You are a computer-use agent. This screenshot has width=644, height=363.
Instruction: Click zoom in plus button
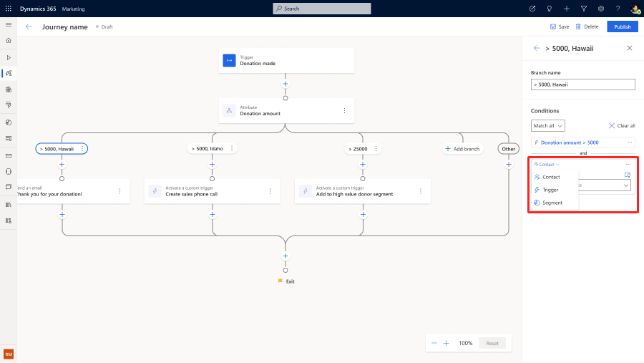point(447,343)
